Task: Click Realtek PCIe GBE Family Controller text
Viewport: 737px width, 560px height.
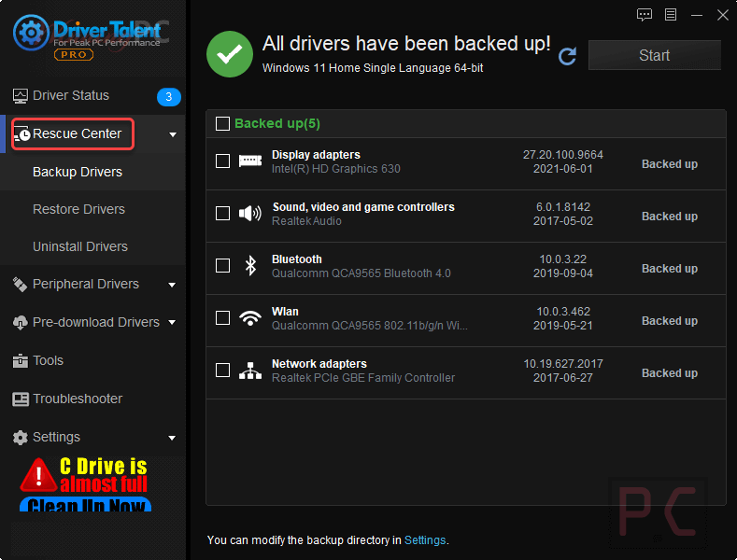Action: (363, 378)
